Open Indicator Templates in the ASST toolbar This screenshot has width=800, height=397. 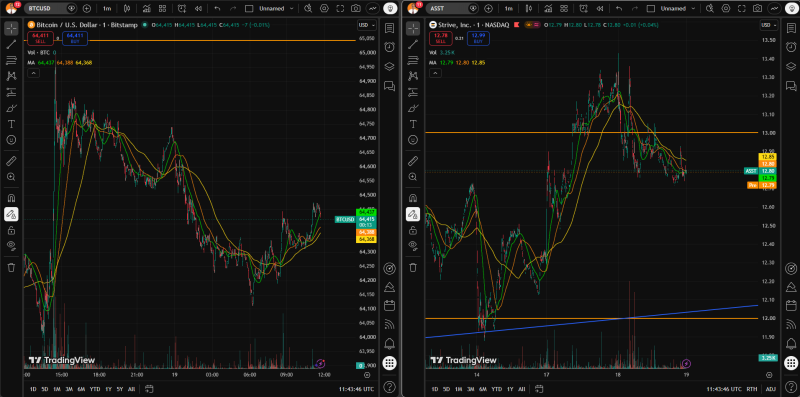tap(564, 9)
